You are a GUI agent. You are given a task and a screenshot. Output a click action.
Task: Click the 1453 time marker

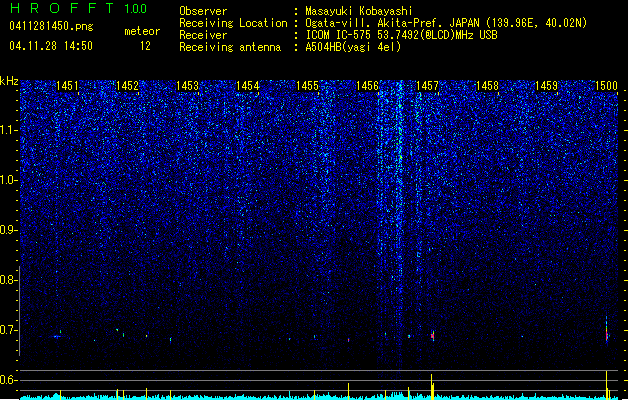tap(187, 86)
